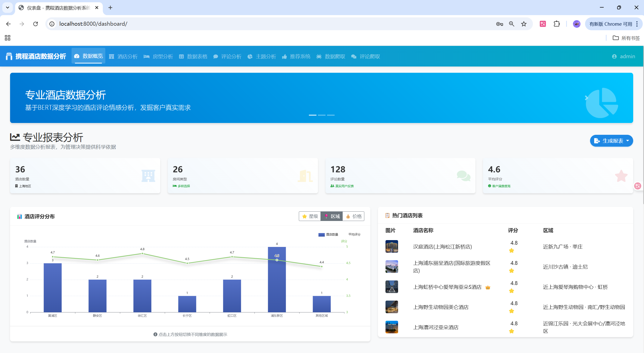Click the 有新版 Chrome 可用 button
Viewport: 644px width, 353px height.
tap(610, 24)
